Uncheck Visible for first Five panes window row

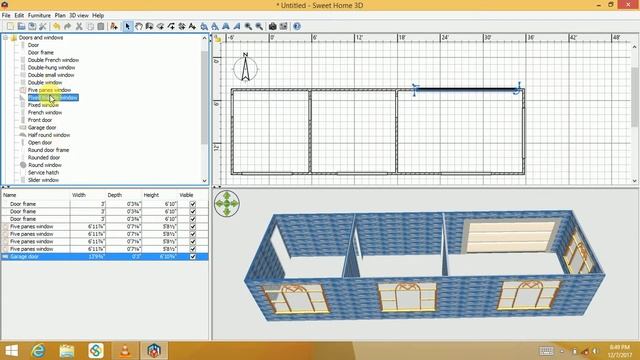193,227
